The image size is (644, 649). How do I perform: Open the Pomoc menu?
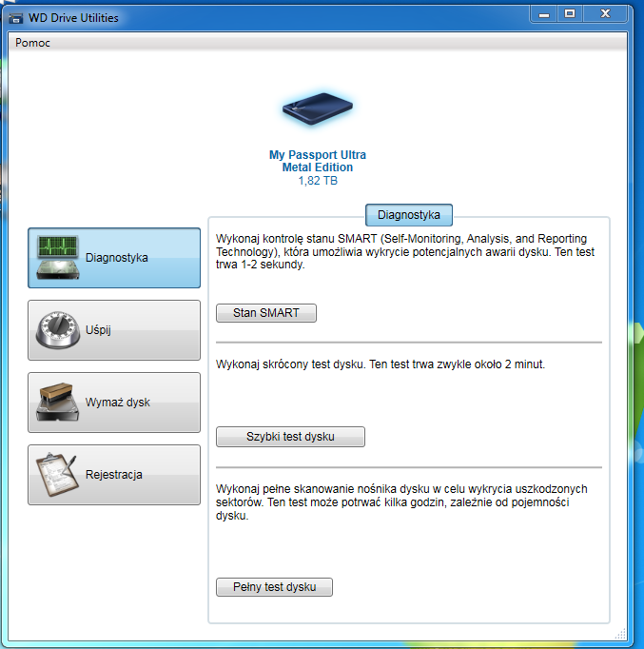tap(32, 43)
